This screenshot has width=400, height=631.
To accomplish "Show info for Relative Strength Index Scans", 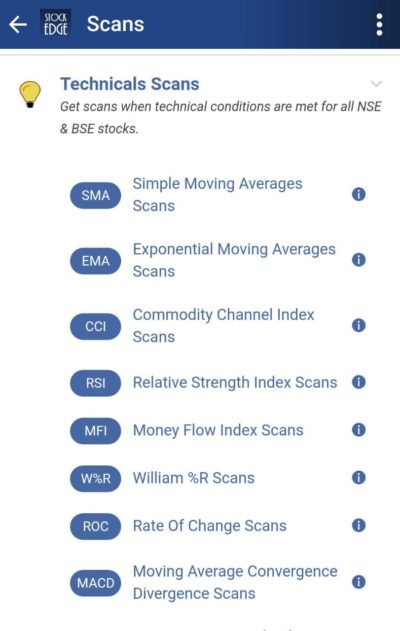I will (359, 382).
